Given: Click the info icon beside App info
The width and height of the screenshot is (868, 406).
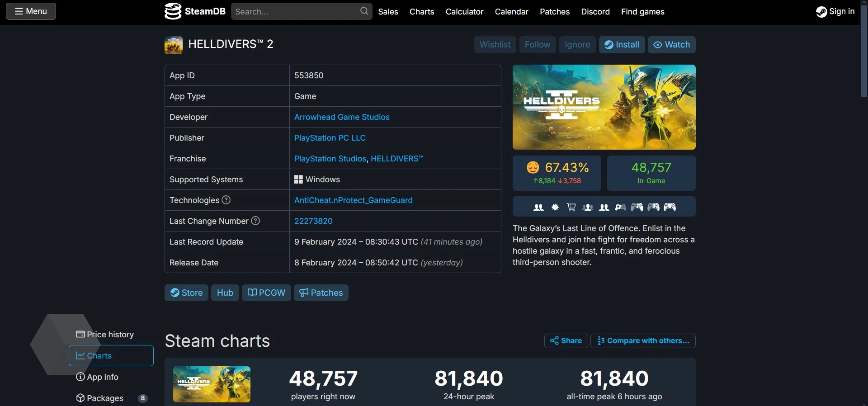Looking at the screenshot, I should (x=80, y=377).
